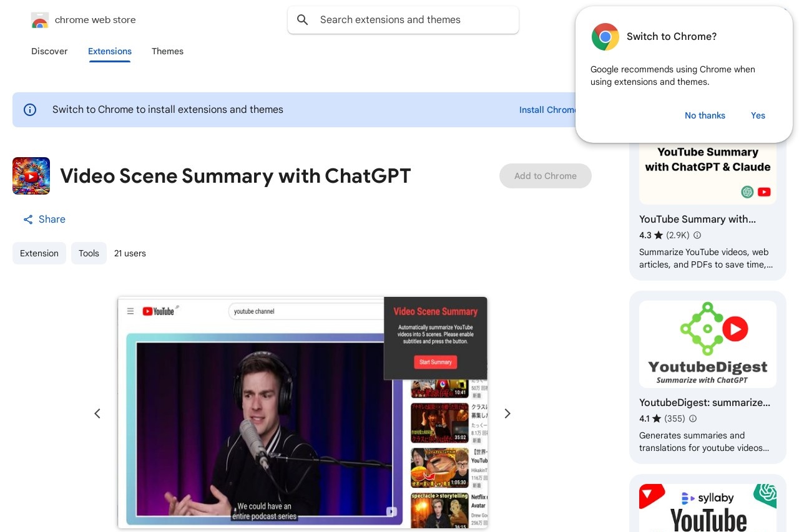Click the Tools category chip

pyautogui.click(x=89, y=253)
